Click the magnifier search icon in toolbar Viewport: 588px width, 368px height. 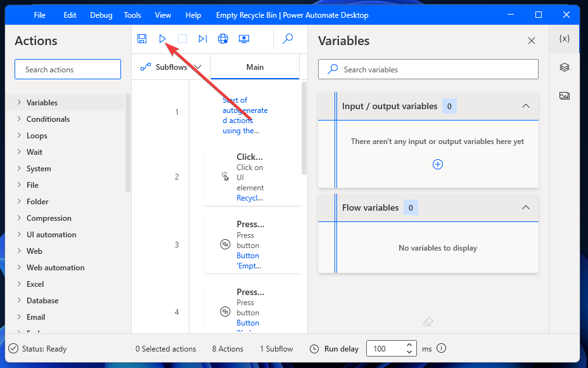(x=288, y=38)
